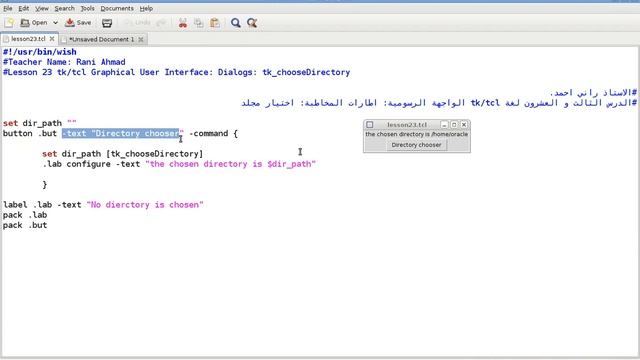Click the greyed Redo arrow icon
The height and width of the screenshot is (360, 640).
[x=161, y=23]
